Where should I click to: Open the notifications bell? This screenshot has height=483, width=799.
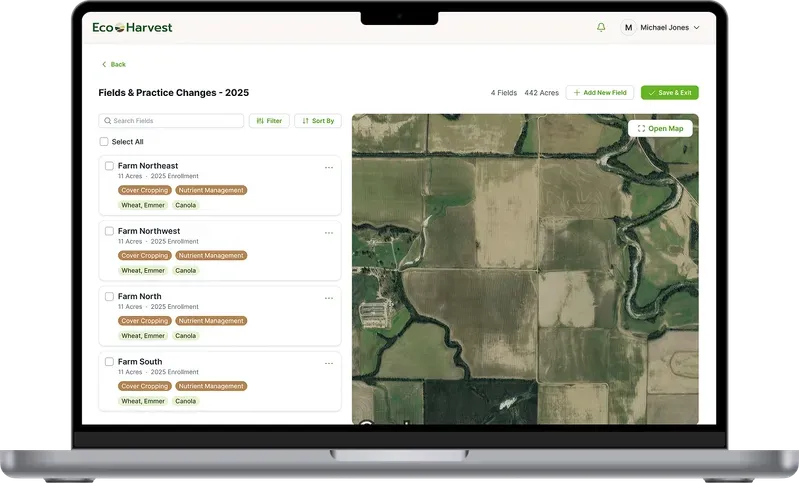point(601,28)
